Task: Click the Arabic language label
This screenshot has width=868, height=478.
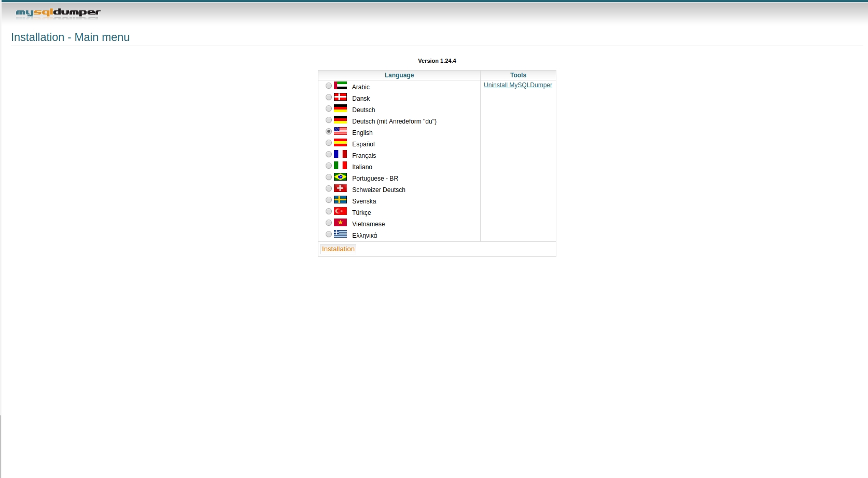Action: click(361, 87)
